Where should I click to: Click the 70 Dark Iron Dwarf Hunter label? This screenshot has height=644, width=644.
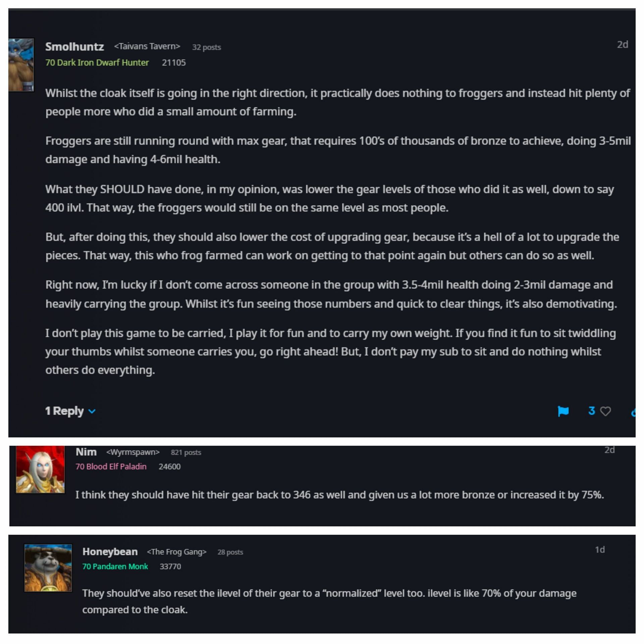[97, 63]
